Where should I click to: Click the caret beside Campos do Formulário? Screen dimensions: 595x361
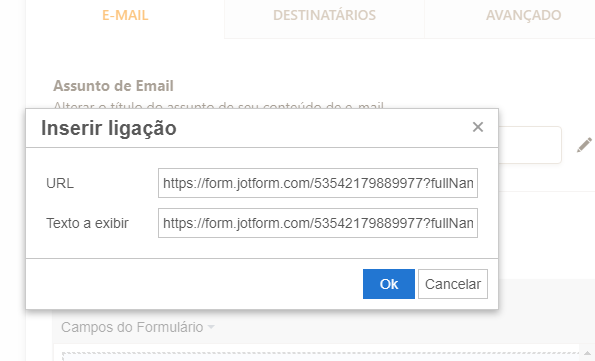211,327
